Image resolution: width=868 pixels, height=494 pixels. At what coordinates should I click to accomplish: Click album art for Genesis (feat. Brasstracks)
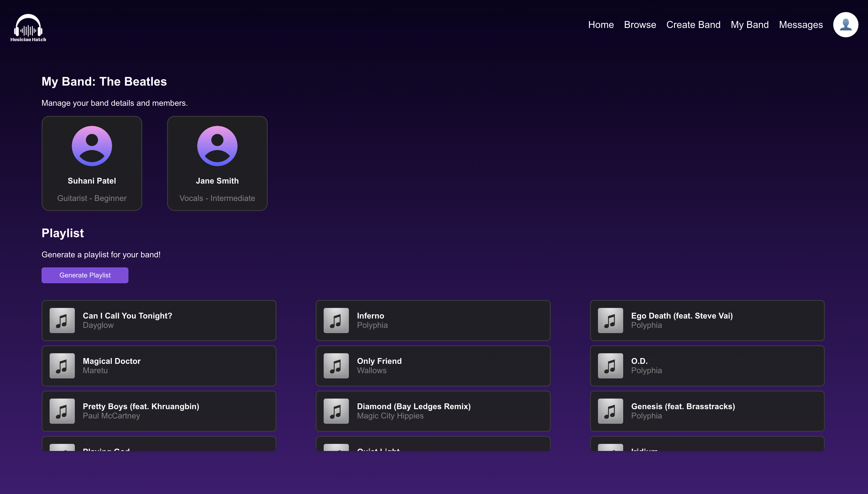coord(610,411)
